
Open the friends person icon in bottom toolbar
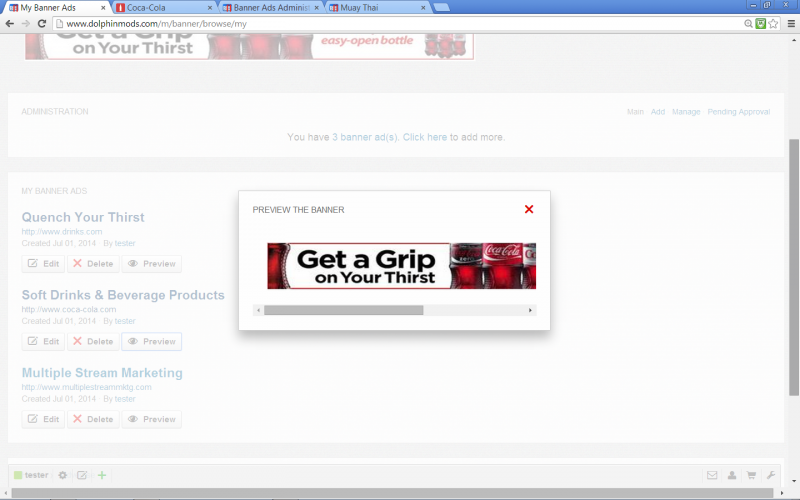(732, 475)
